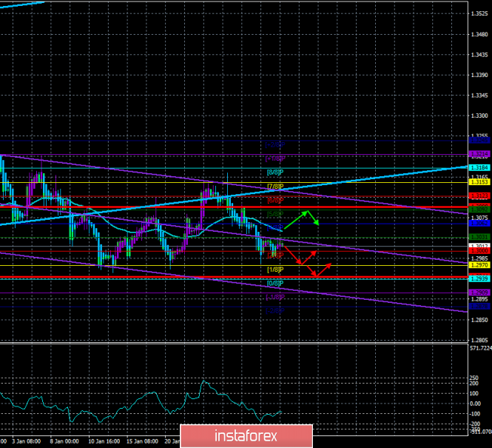
Task: Select the green 1.3092 price tag
Action: tap(479, 209)
